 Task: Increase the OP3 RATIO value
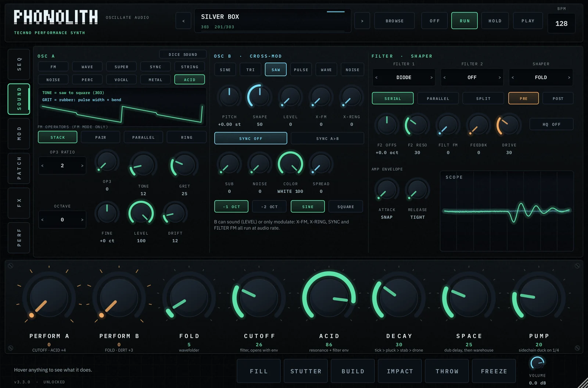[82, 166]
